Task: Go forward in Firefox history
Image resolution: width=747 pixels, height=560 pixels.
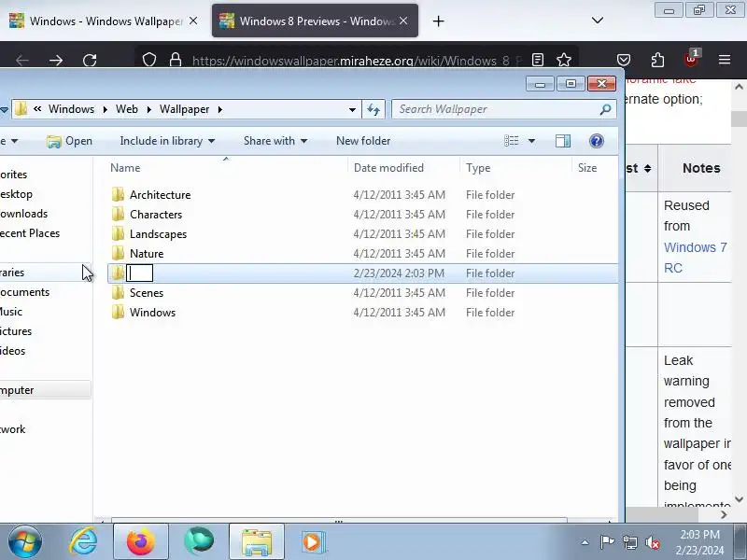Action: [x=56, y=60]
